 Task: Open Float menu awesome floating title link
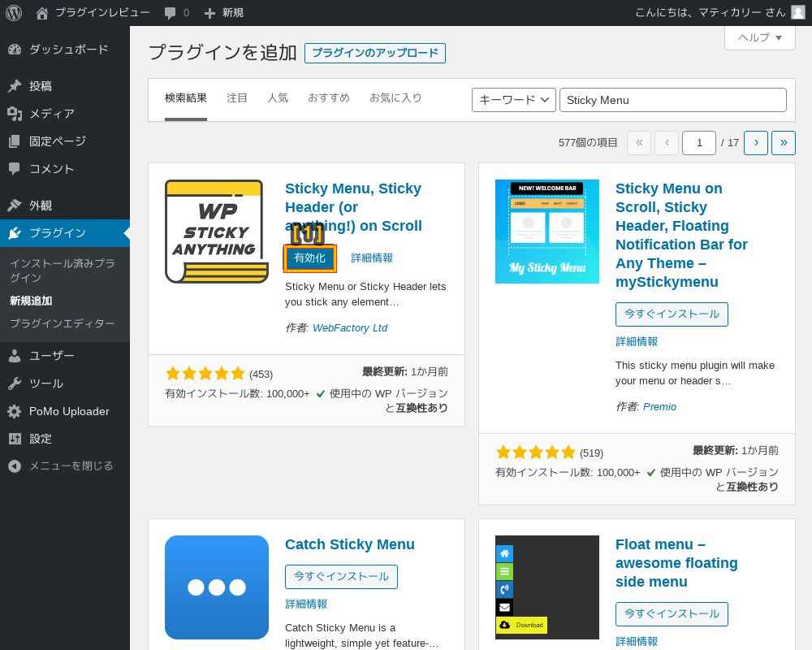(676, 563)
